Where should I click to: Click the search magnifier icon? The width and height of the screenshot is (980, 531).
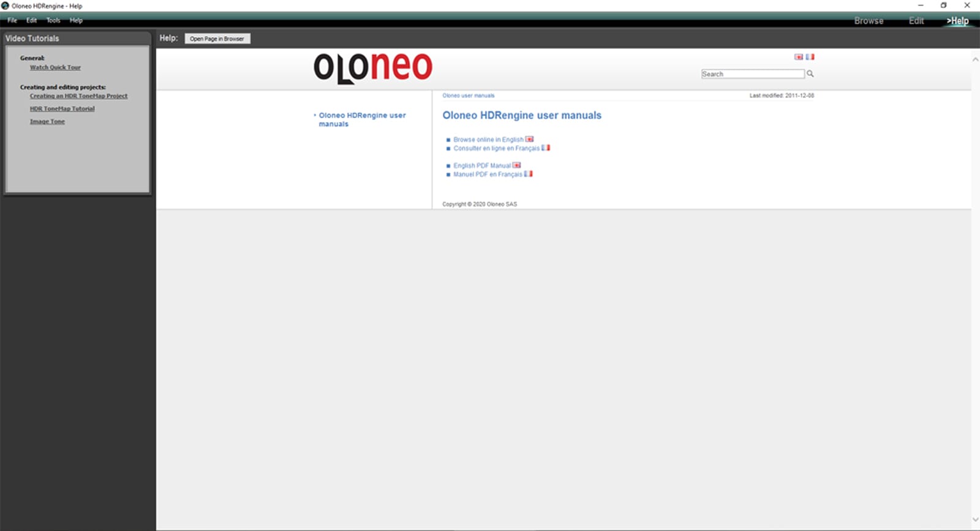810,73
